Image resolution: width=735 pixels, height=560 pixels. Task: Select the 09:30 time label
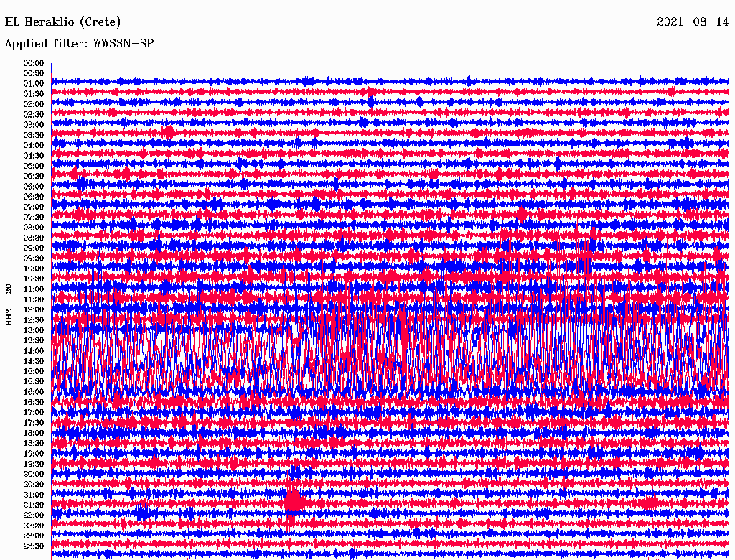click(x=34, y=258)
